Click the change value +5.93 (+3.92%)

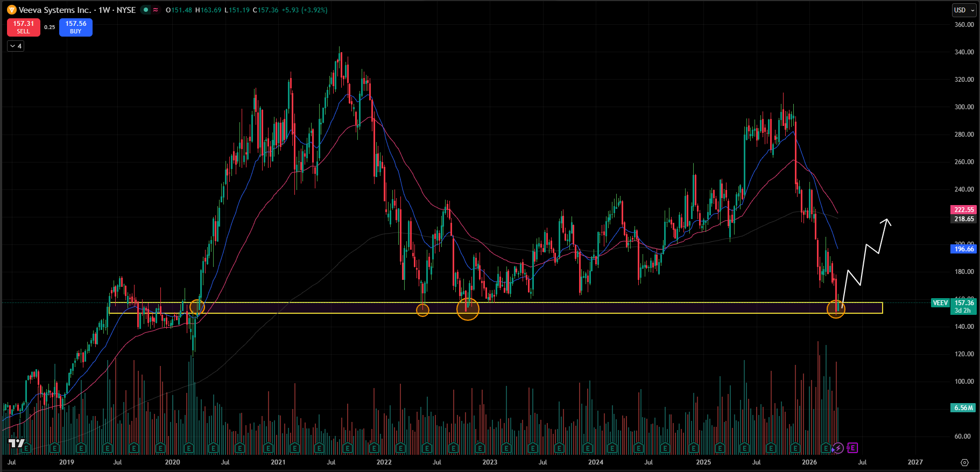click(304, 10)
